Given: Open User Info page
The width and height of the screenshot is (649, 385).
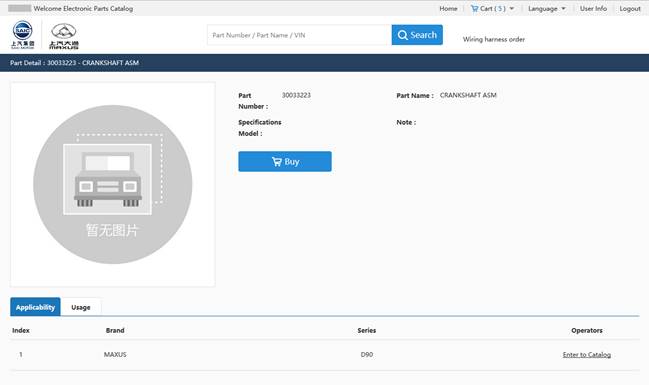Looking at the screenshot, I should 593,8.
